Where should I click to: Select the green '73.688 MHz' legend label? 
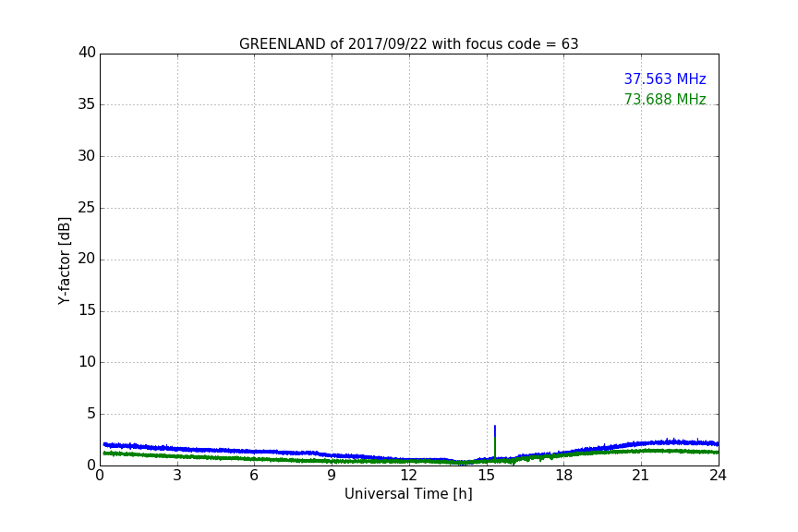click(665, 99)
